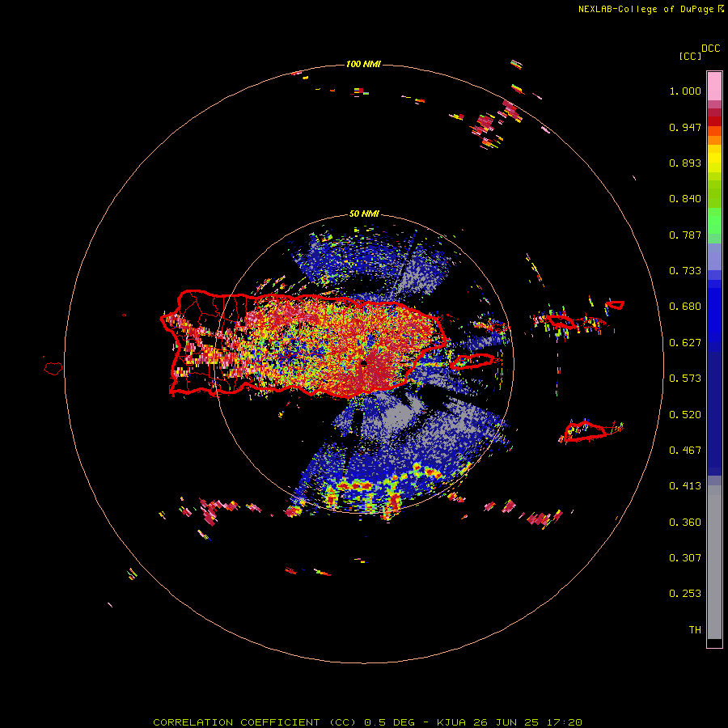Screen dimensions: 728x728
Task: Click the Correlation Coefficient KJUA caption text
Action: pos(367,722)
